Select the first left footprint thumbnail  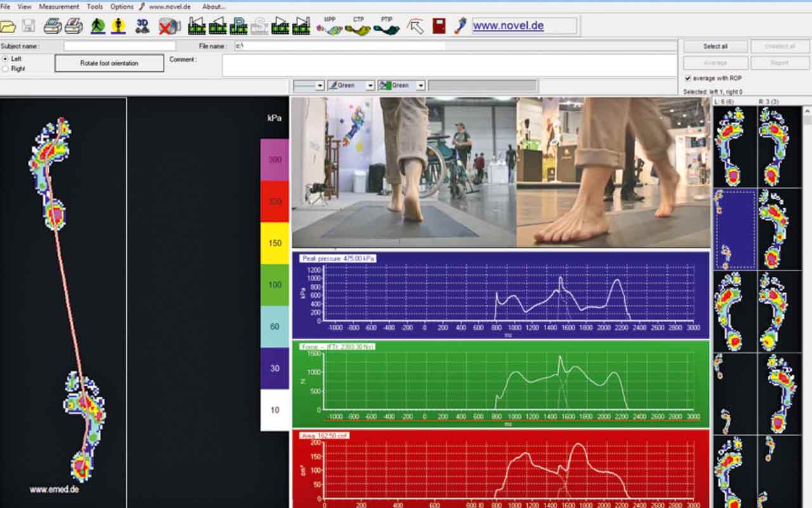coord(735,147)
